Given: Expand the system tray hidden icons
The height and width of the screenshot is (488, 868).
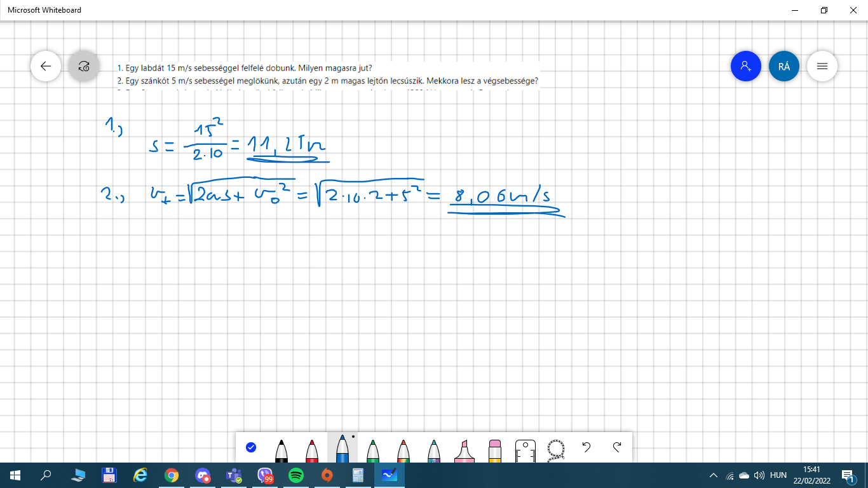Looking at the screenshot, I should pos(714,475).
